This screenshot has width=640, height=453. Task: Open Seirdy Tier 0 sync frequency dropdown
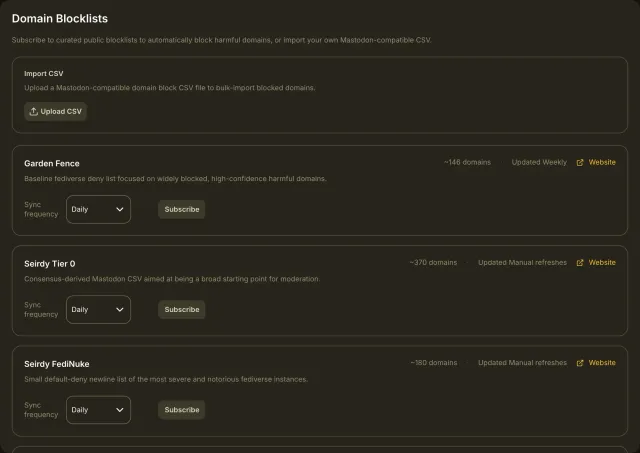(98, 310)
